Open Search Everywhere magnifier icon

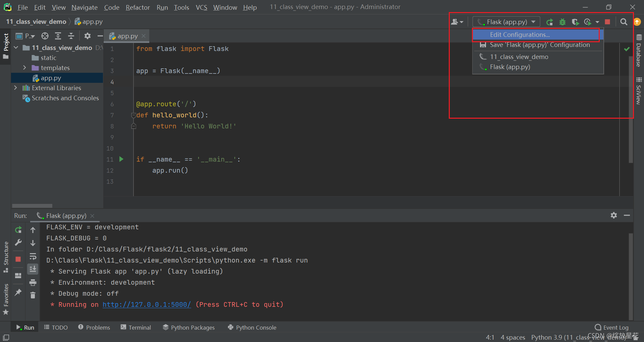pos(624,22)
